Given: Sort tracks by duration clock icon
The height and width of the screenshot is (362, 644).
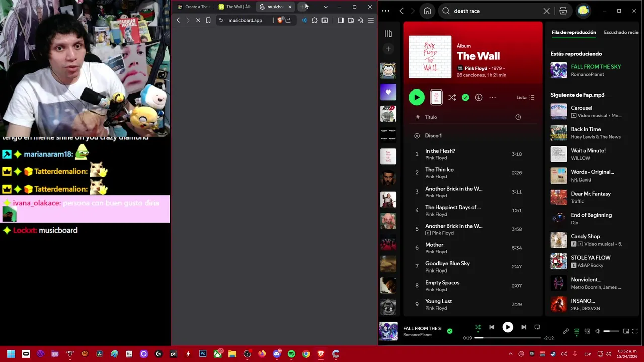Looking at the screenshot, I should coord(518,117).
